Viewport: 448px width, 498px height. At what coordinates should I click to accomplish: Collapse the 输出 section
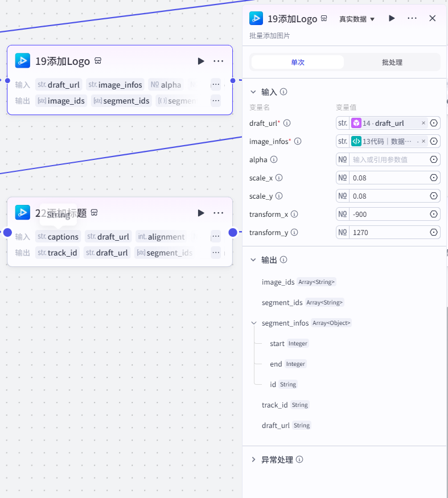click(x=253, y=260)
